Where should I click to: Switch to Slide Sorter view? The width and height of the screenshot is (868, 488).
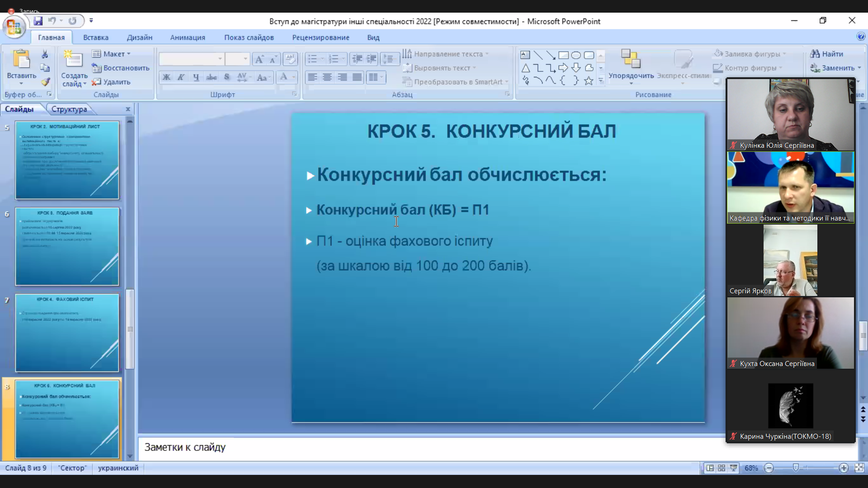click(722, 468)
